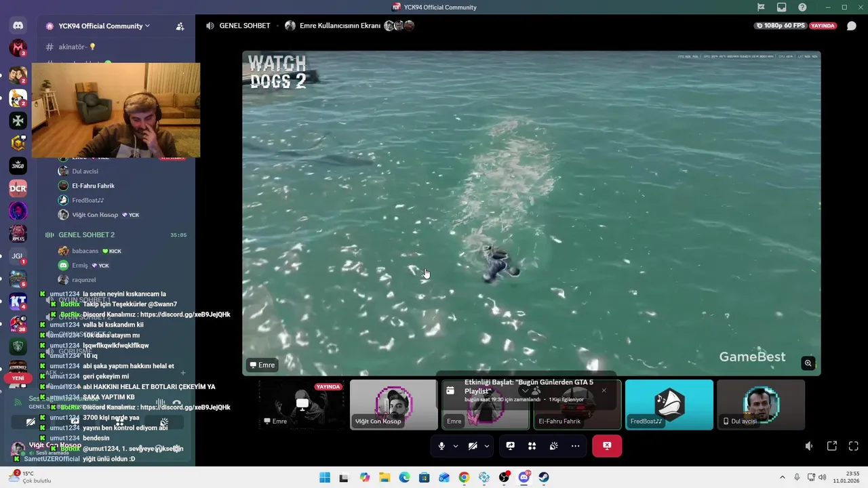Open the soundboard icon in the call bar

[x=554, y=446]
